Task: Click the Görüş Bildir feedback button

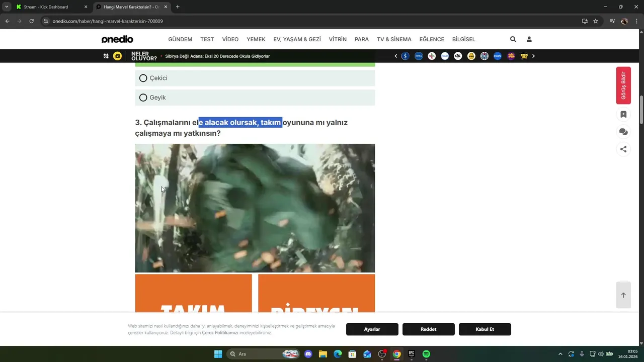Action: point(623,85)
